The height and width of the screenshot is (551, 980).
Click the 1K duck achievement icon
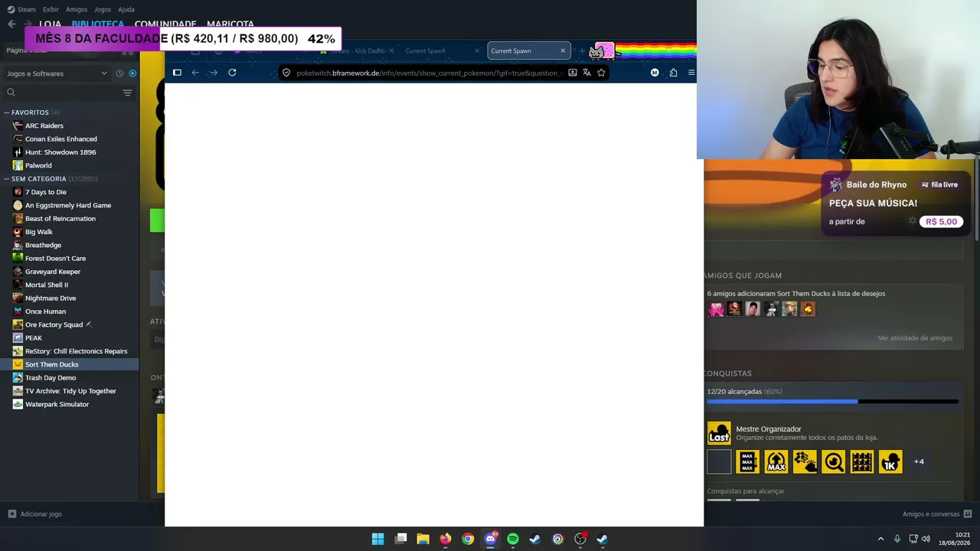890,462
